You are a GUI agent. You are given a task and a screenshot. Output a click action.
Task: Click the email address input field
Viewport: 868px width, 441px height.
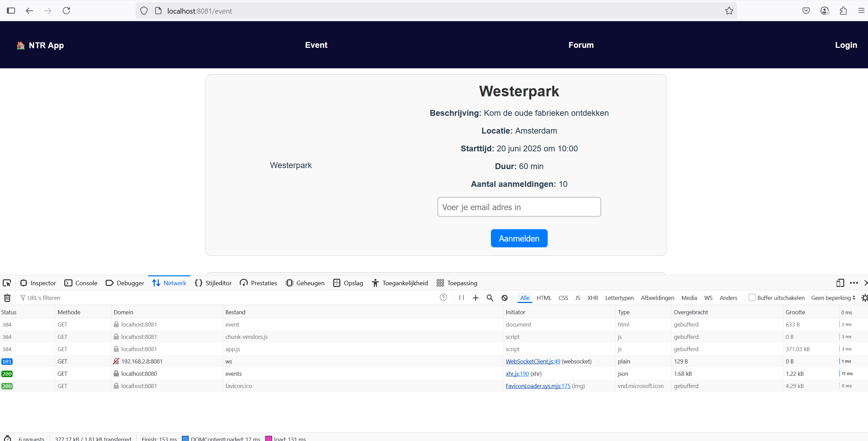519,207
